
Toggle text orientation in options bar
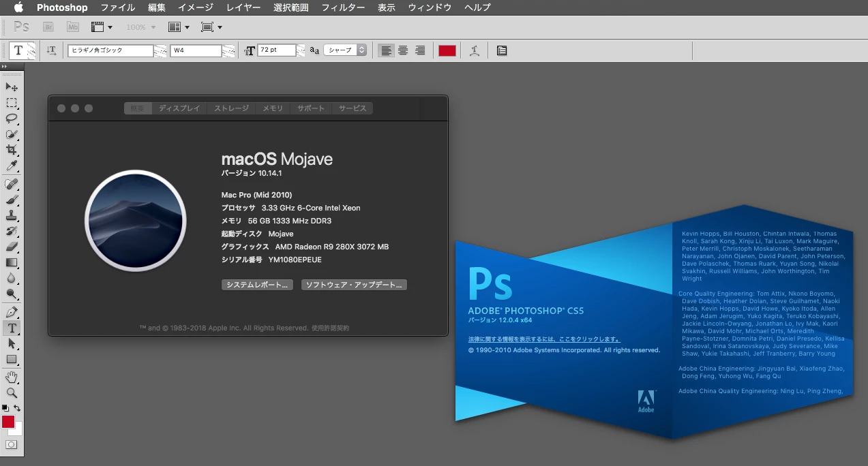pos(52,50)
